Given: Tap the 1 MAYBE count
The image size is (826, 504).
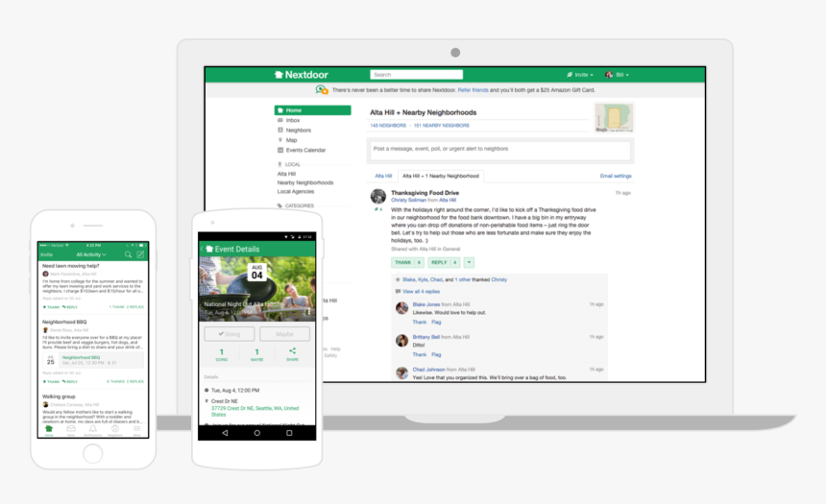Looking at the screenshot, I should (x=256, y=354).
